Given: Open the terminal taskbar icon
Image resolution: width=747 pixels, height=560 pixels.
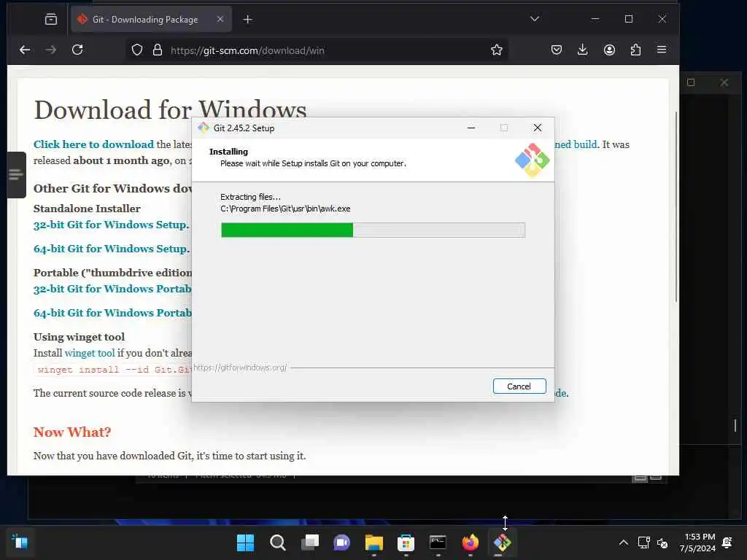Looking at the screenshot, I should [x=438, y=542].
